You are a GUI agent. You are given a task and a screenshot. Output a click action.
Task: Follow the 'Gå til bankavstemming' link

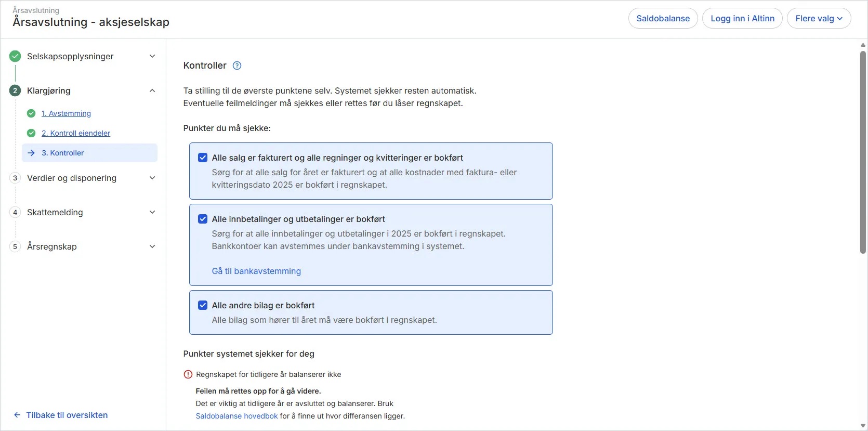coord(256,271)
